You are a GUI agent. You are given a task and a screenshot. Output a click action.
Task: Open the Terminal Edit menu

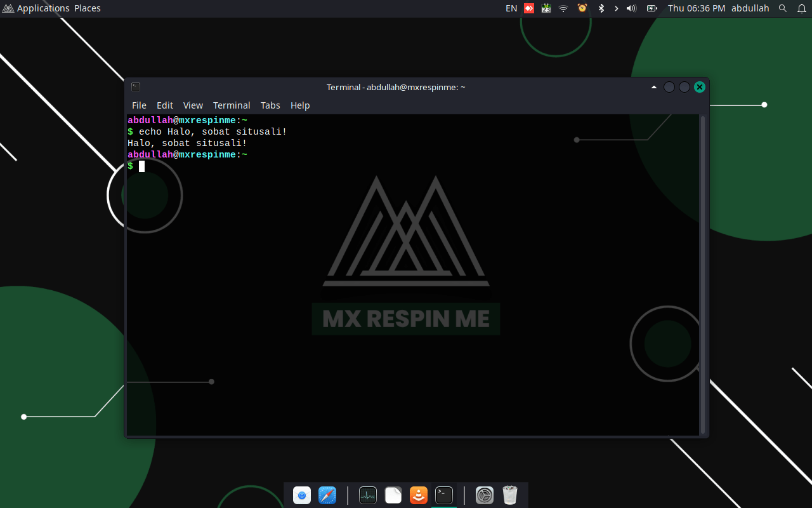(x=165, y=105)
